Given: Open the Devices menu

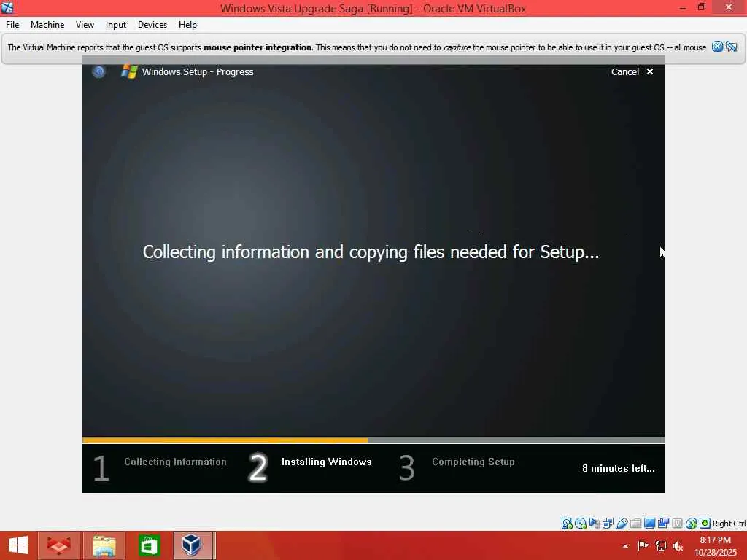Looking at the screenshot, I should (x=152, y=25).
